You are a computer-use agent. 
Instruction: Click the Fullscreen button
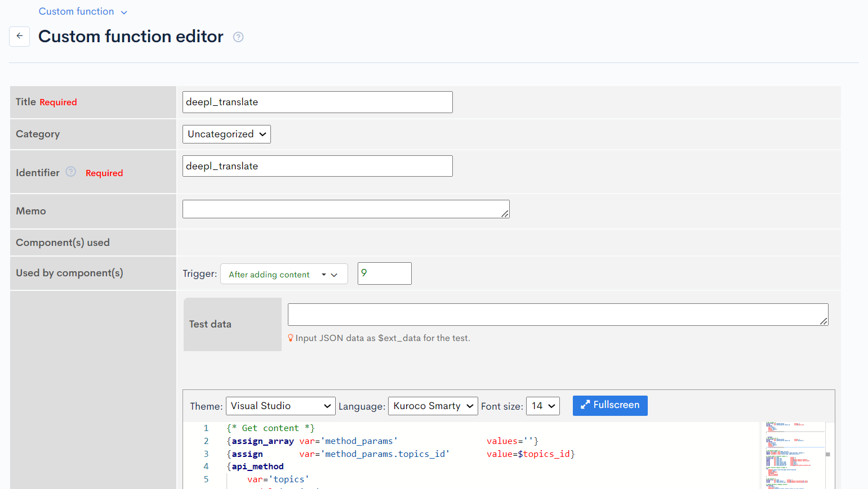click(610, 405)
